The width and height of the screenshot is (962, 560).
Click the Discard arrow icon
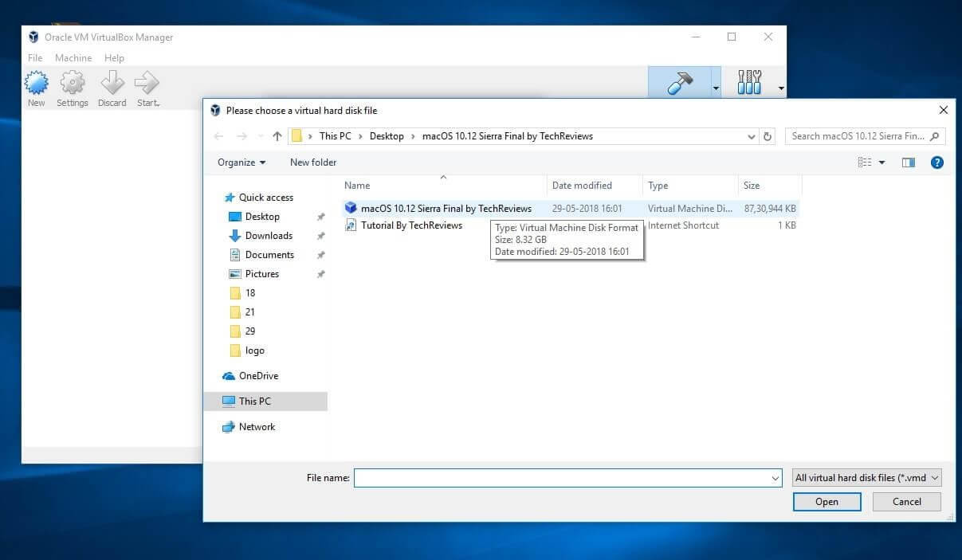coord(112,83)
